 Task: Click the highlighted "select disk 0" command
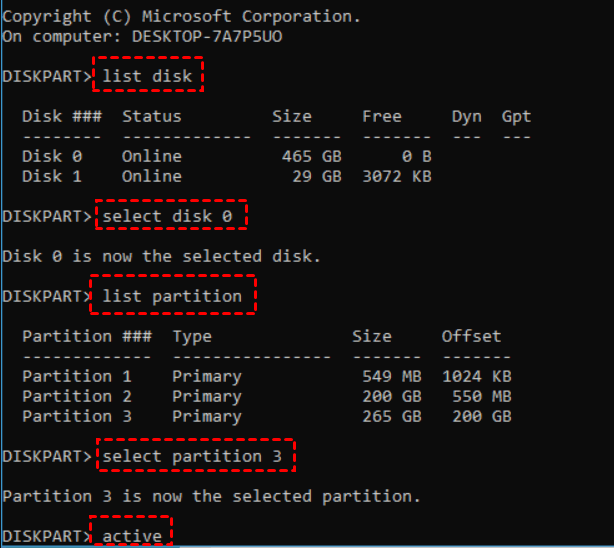click(170, 216)
